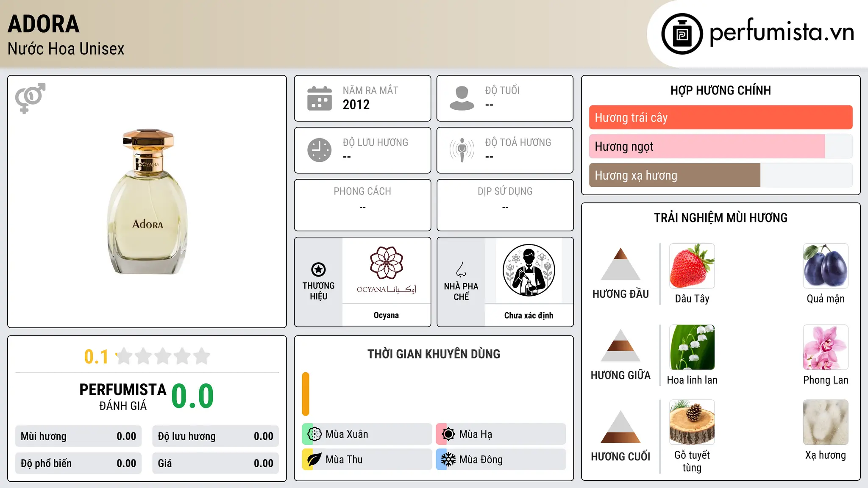Viewport: 868px width, 488px height.
Task: Click the Giá score box
Action: pyautogui.click(x=215, y=463)
